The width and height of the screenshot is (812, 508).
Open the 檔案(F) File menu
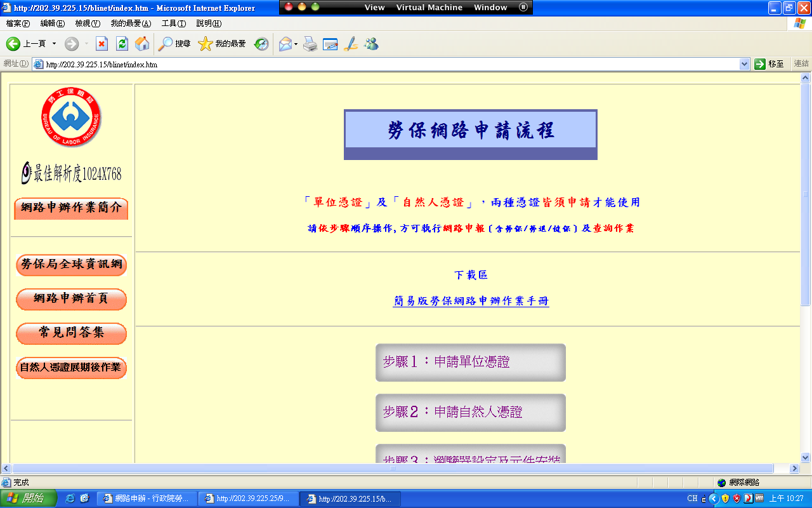18,23
